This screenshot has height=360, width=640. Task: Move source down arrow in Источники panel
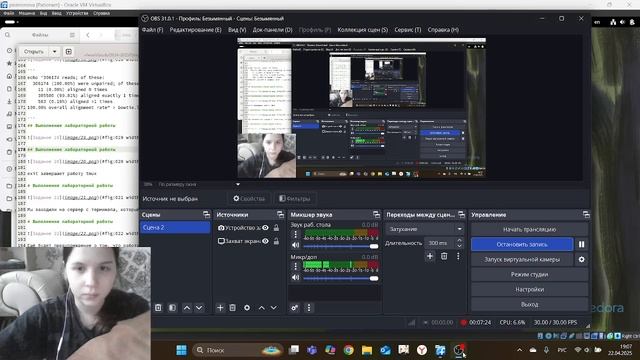[274, 308]
